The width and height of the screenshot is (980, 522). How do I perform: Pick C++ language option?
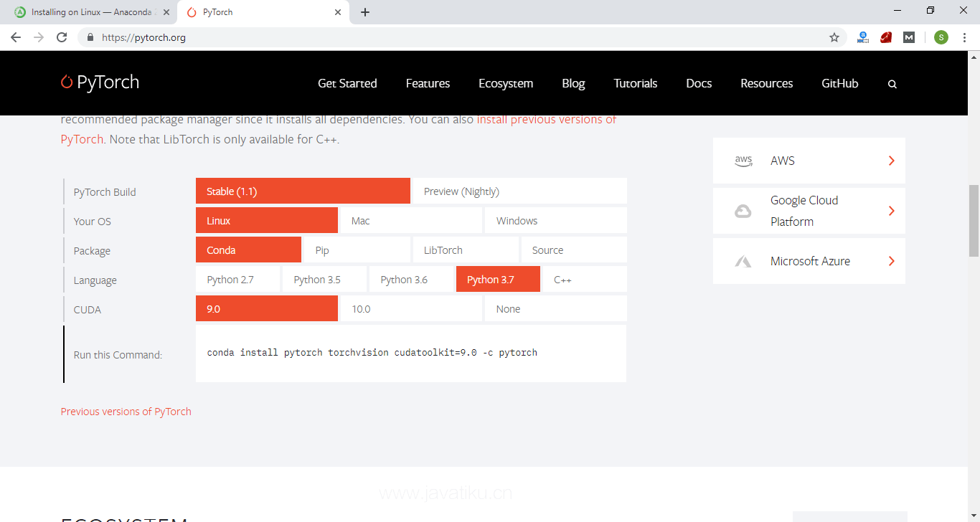(585, 279)
